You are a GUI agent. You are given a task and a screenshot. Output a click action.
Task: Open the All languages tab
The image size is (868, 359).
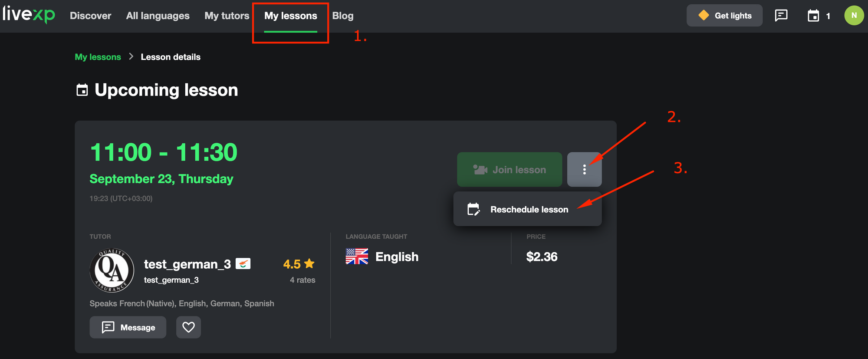click(158, 16)
